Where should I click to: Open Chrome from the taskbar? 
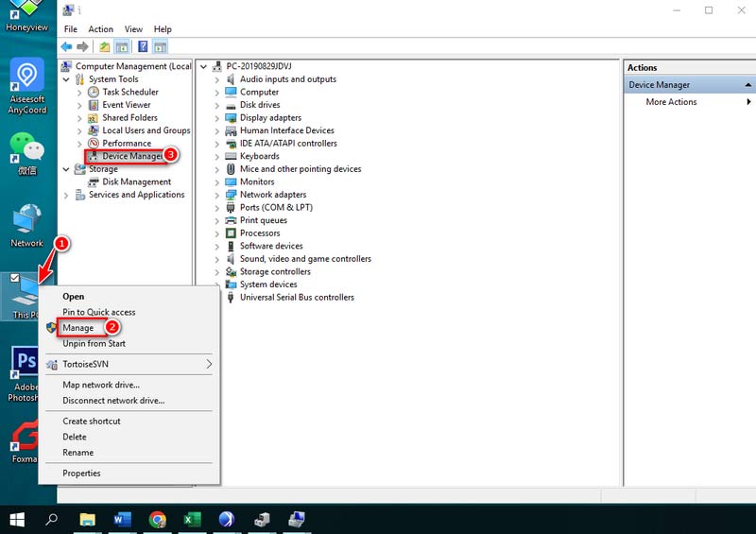[157, 520]
